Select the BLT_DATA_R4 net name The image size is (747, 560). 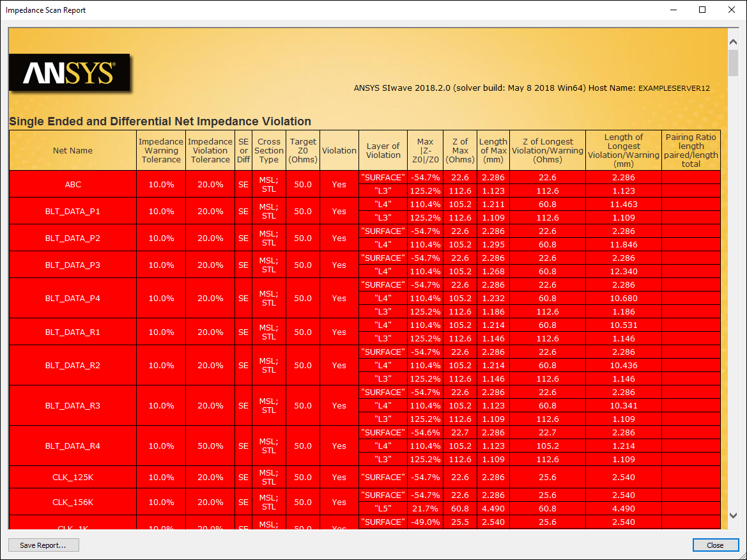coord(72,446)
